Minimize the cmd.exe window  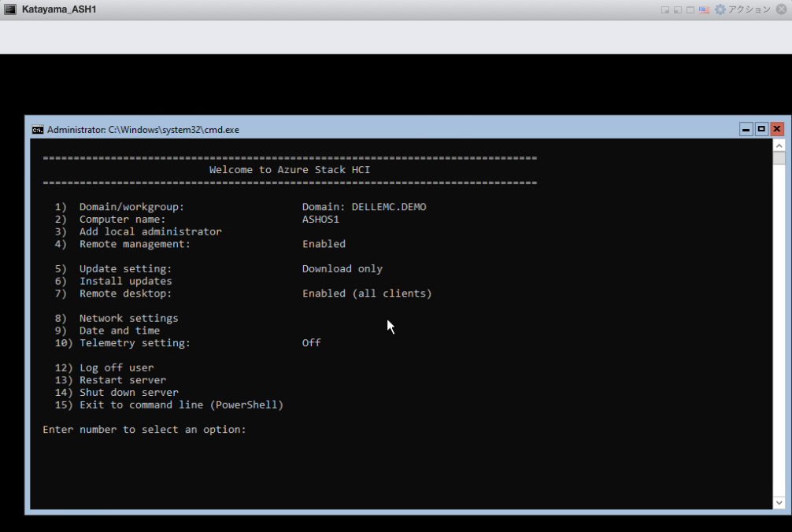coord(746,129)
